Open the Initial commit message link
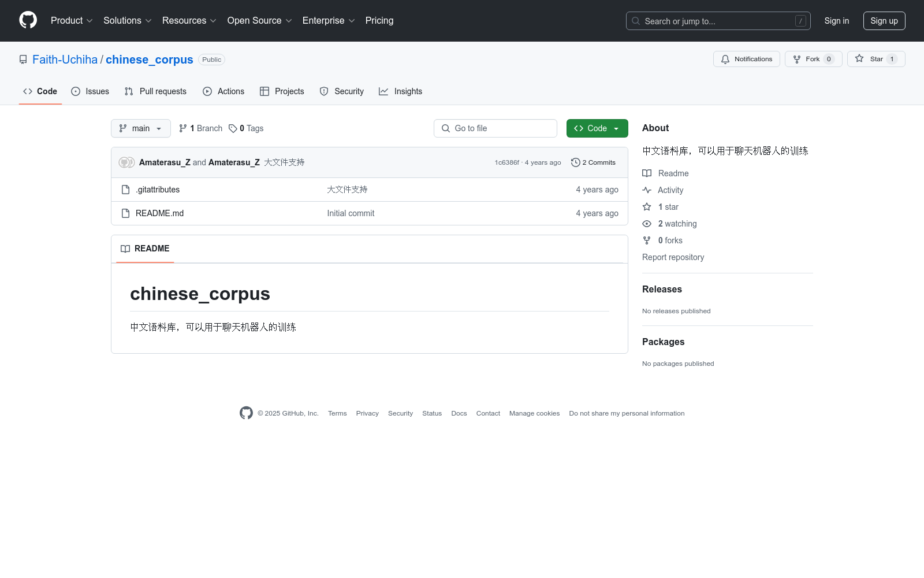This screenshot has height=578, width=924. click(351, 213)
